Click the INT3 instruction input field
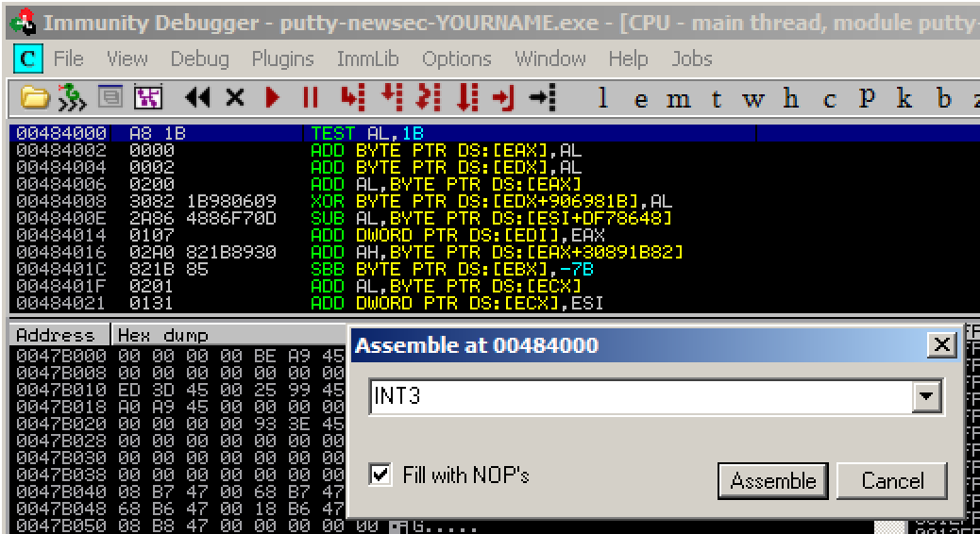 pyautogui.click(x=641, y=396)
